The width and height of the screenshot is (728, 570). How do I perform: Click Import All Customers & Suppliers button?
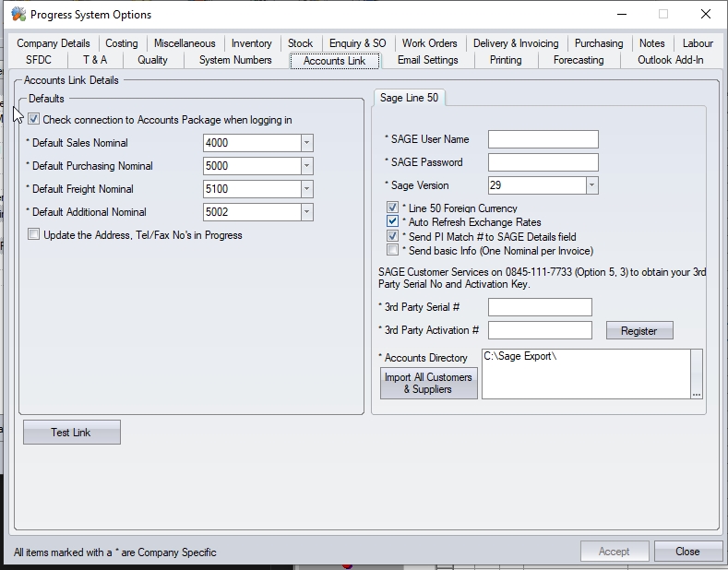(428, 384)
